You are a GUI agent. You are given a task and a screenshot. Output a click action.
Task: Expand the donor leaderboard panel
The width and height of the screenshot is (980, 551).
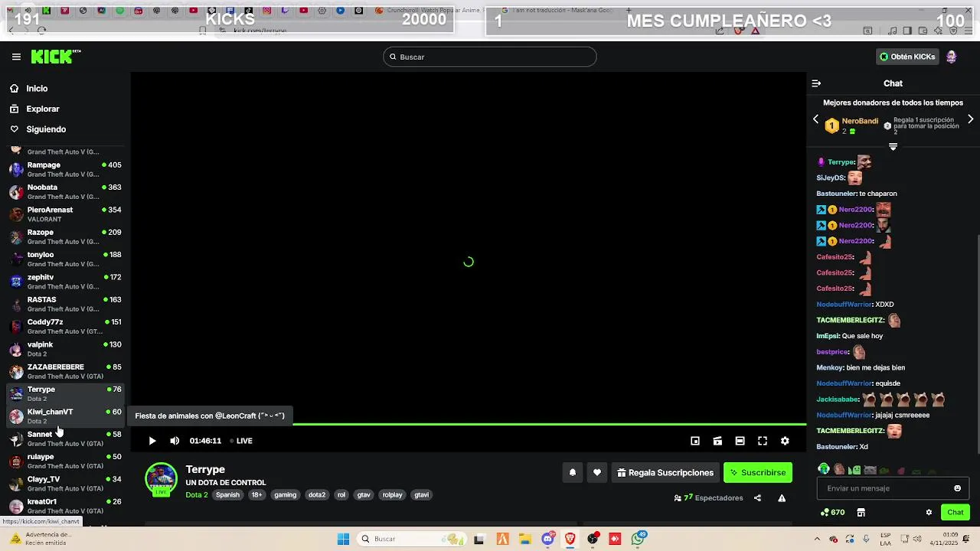coord(893,146)
